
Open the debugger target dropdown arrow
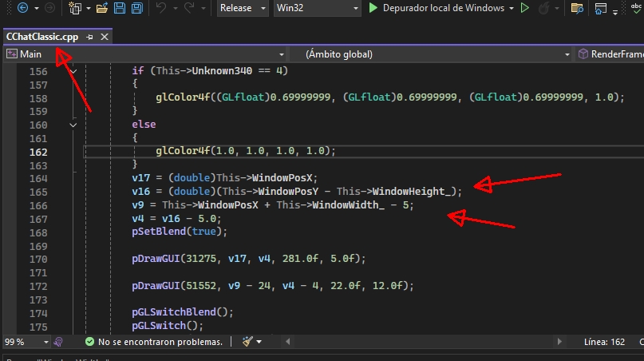tap(512, 8)
